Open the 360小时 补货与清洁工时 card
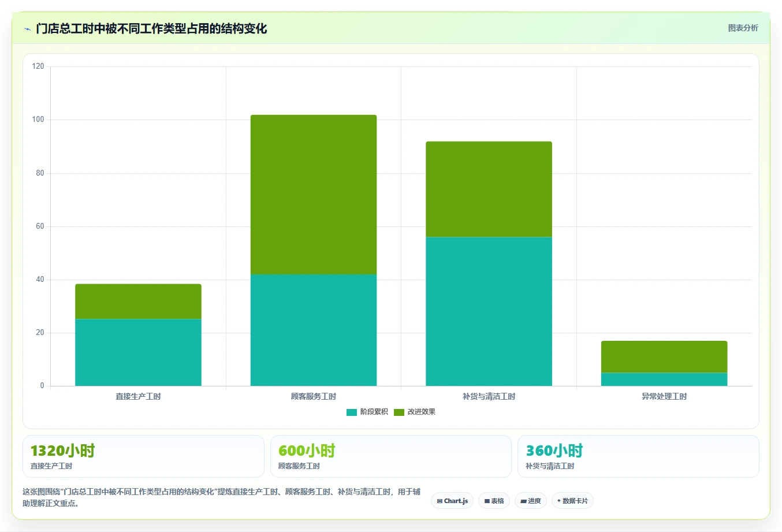This screenshot has width=782, height=532. coord(638,456)
